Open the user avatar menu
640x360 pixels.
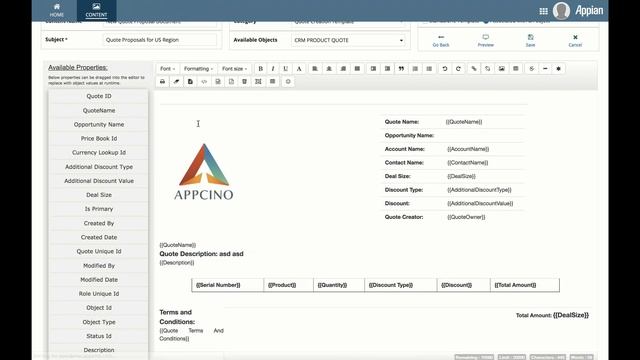(x=561, y=11)
